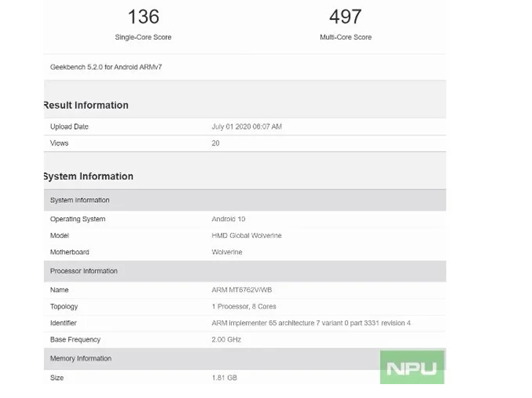Image resolution: width=532 pixels, height=398 pixels.
Task: Click the memory Size label
Action: tap(57, 378)
